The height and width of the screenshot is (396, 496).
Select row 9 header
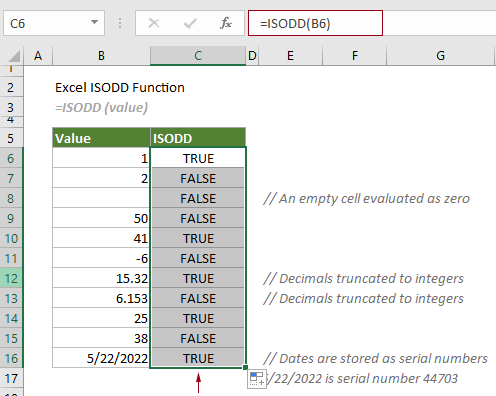pos(11,218)
